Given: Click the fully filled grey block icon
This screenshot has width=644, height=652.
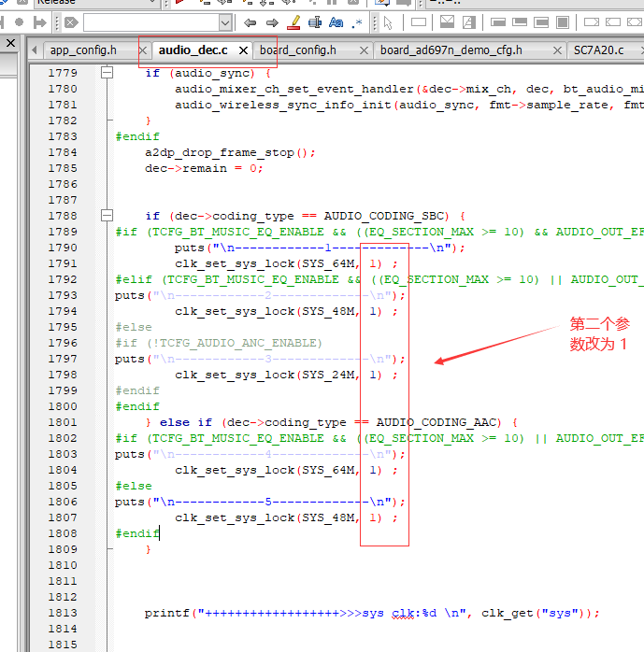Looking at the screenshot, I should [x=563, y=22].
